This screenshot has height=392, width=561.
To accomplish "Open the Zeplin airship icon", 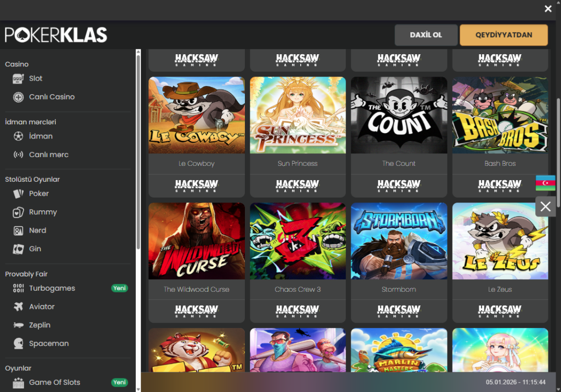I will click(18, 325).
